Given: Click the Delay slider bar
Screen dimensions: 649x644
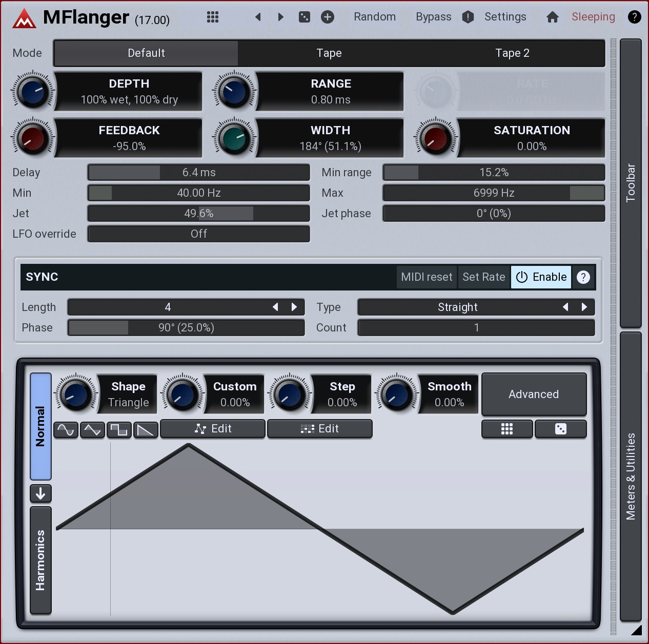Looking at the screenshot, I should point(198,173).
